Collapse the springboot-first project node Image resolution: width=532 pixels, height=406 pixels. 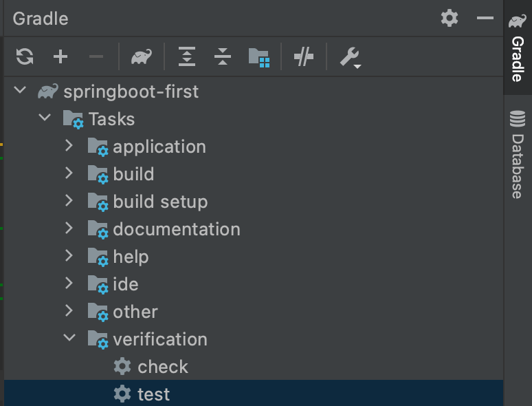[x=20, y=90]
